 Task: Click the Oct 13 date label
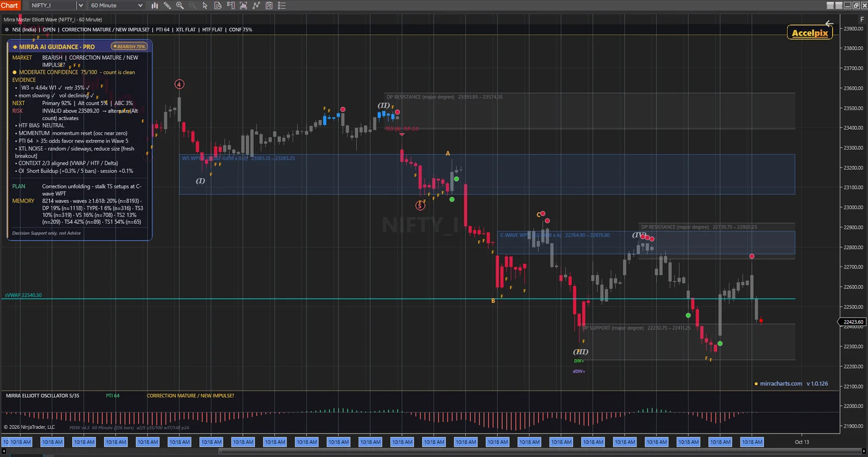coord(802,442)
